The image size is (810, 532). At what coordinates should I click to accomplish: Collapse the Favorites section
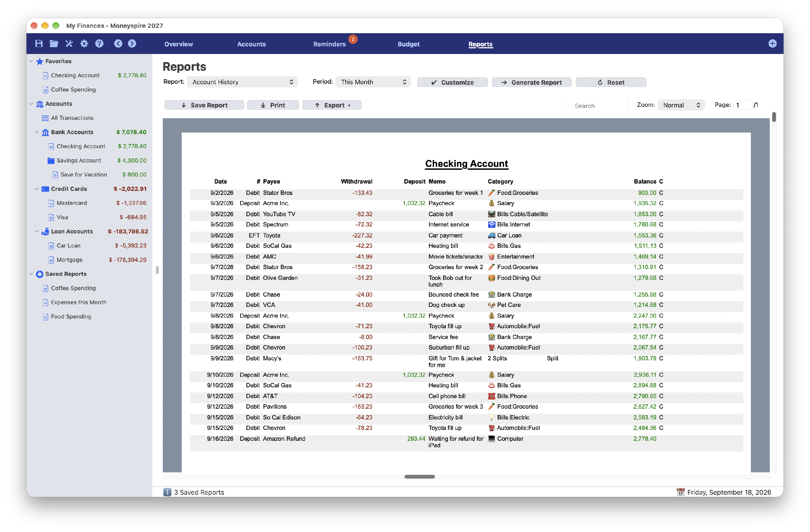pyautogui.click(x=31, y=61)
